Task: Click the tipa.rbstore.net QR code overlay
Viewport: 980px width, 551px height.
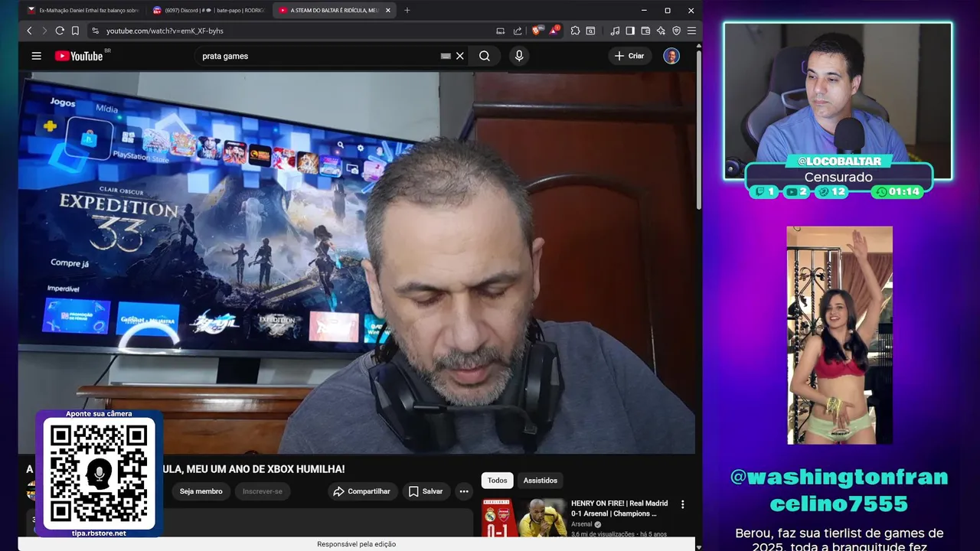Action: [99, 474]
